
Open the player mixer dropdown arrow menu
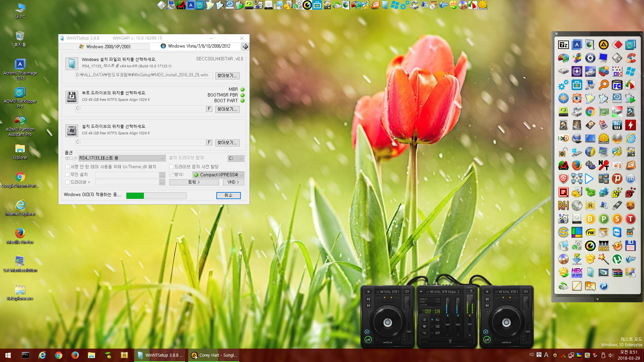click(421, 292)
